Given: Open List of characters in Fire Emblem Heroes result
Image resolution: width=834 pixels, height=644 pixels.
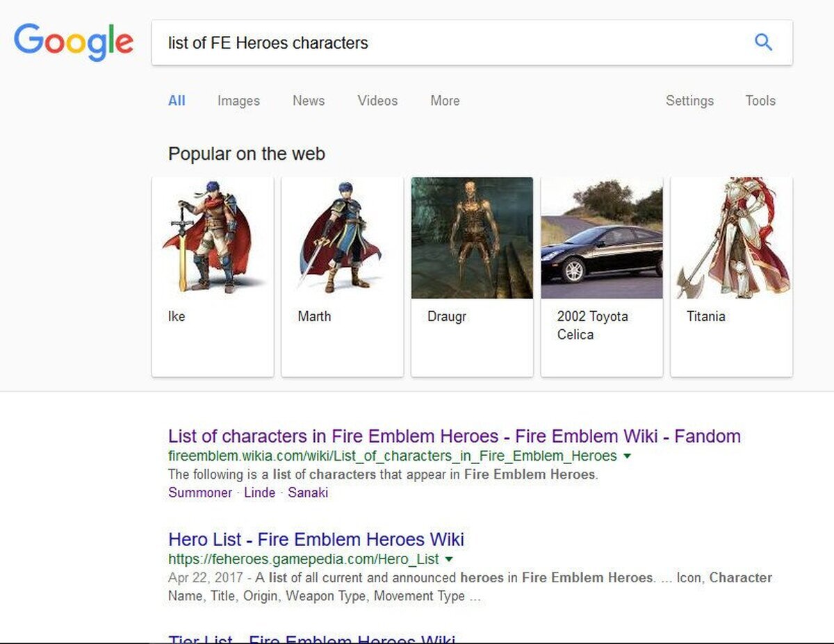Looking at the screenshot, I should point(455,436).
